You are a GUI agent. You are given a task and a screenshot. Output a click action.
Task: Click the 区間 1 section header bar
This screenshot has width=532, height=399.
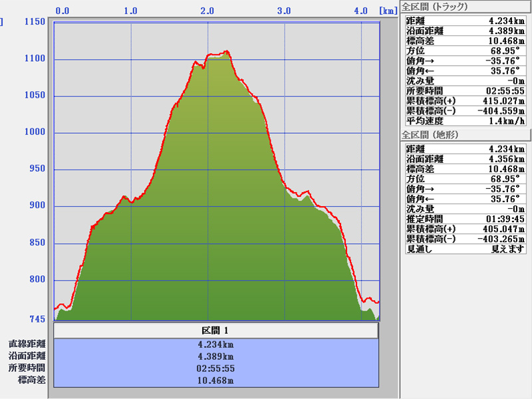[x=215, y=331]
